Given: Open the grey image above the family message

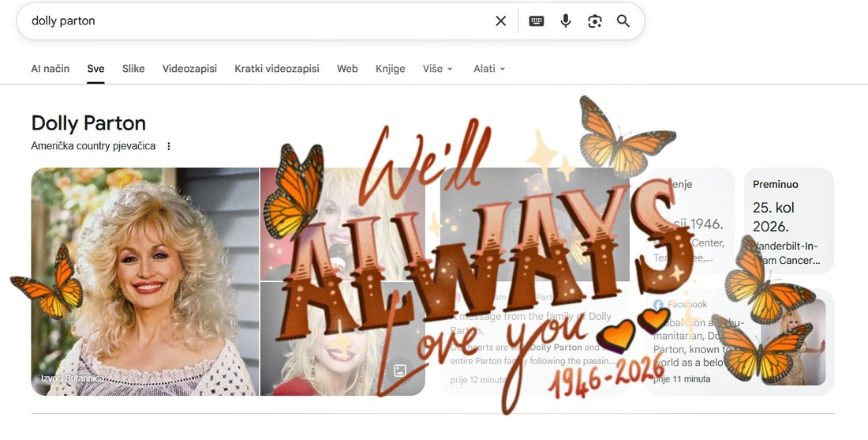Looking at the screenshot, I should pos(535,224).
